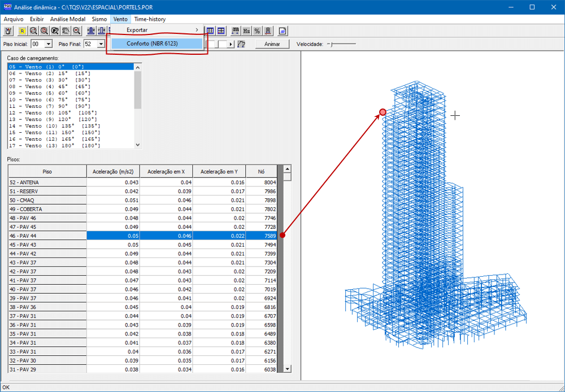Click the Hz frequency toolbar icon
The width and height of the screenshot is (565, 392).
pos(246,31)
